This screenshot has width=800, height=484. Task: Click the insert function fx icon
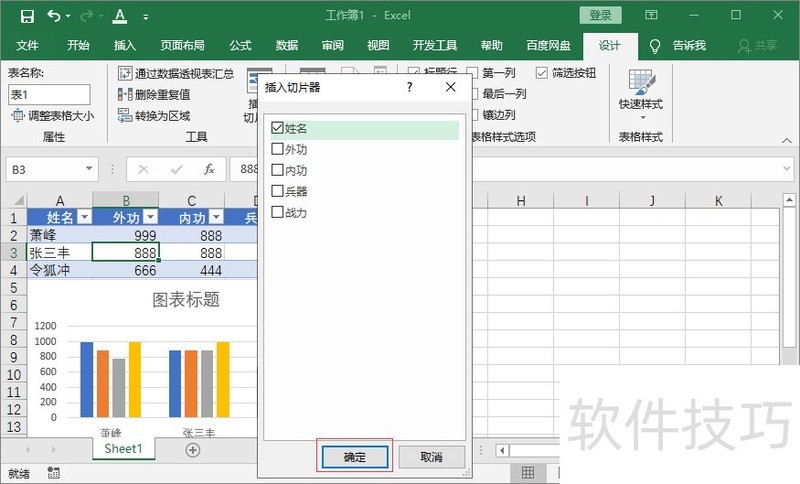[x=209, y=169]
